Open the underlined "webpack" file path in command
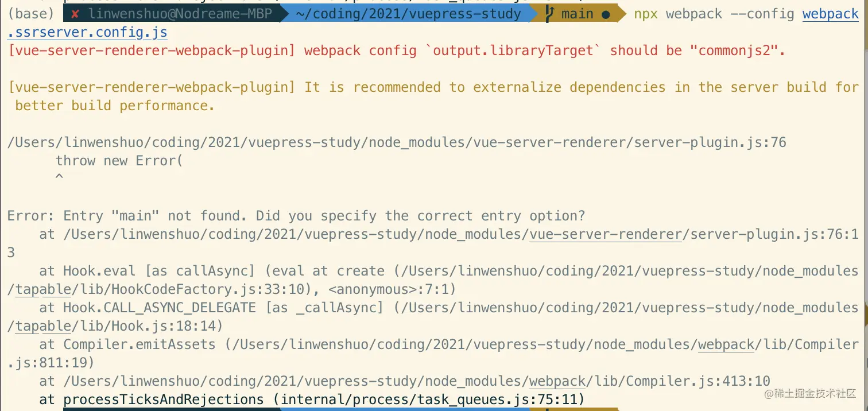 pos(830,14)
